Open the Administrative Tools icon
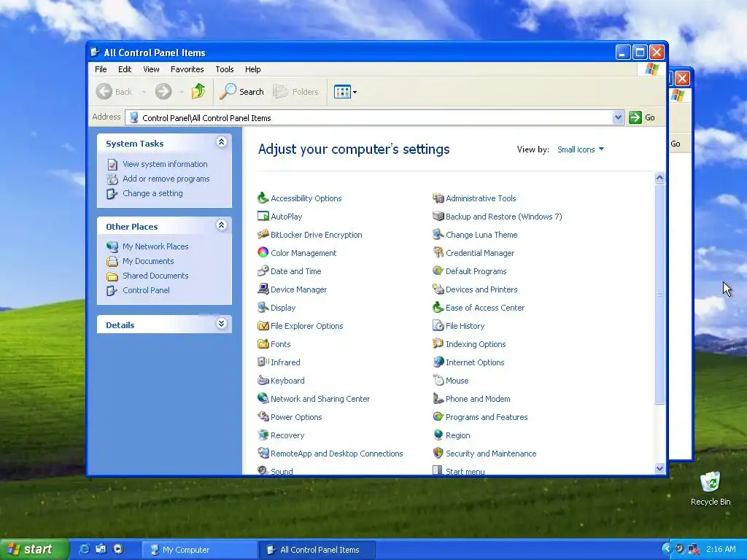The width and height of the screenshot is (747, 560). point(438,198)
